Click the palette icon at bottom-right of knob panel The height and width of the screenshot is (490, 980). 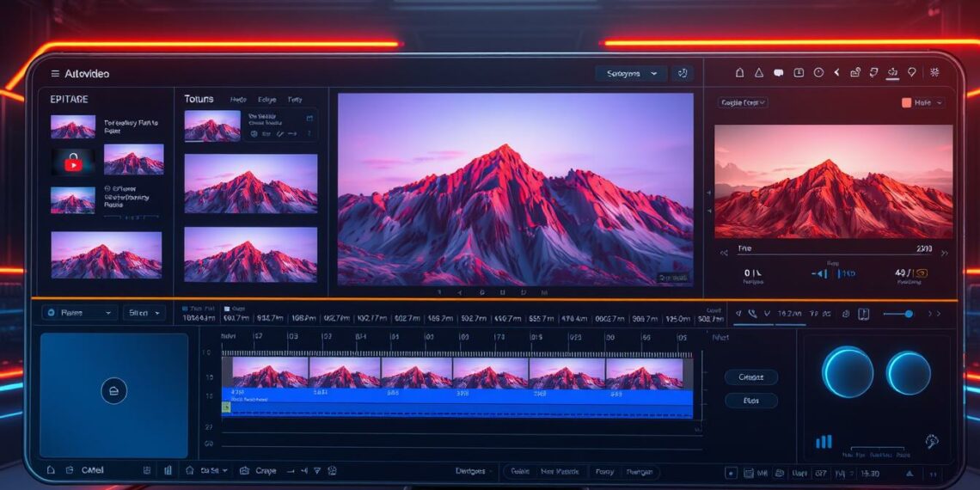pos(932,441)
